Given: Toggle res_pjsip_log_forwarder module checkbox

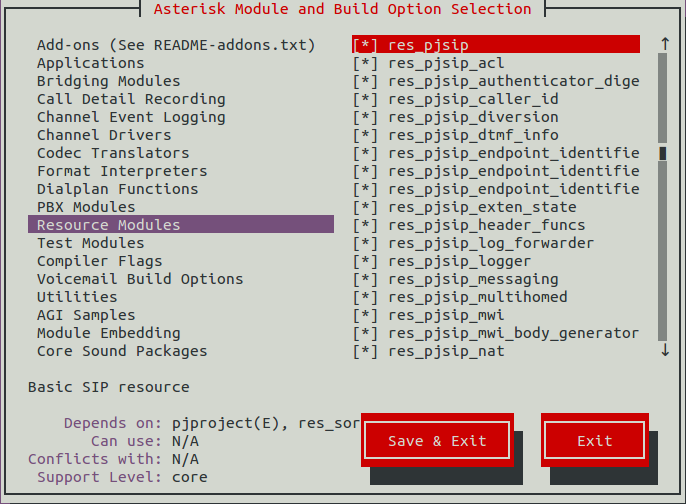Looking at the screenshot, I should (x=365, y=242).
